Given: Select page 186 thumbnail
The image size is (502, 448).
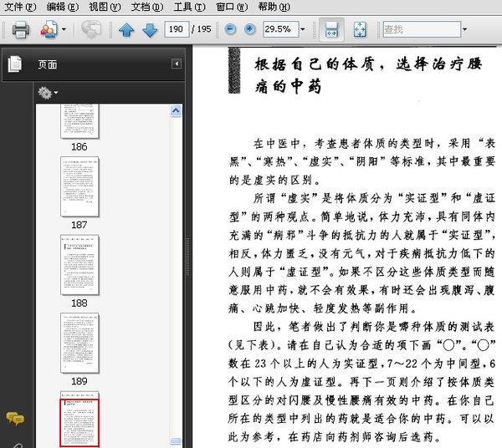Looking at the screenshot, I should pos(79,121).
